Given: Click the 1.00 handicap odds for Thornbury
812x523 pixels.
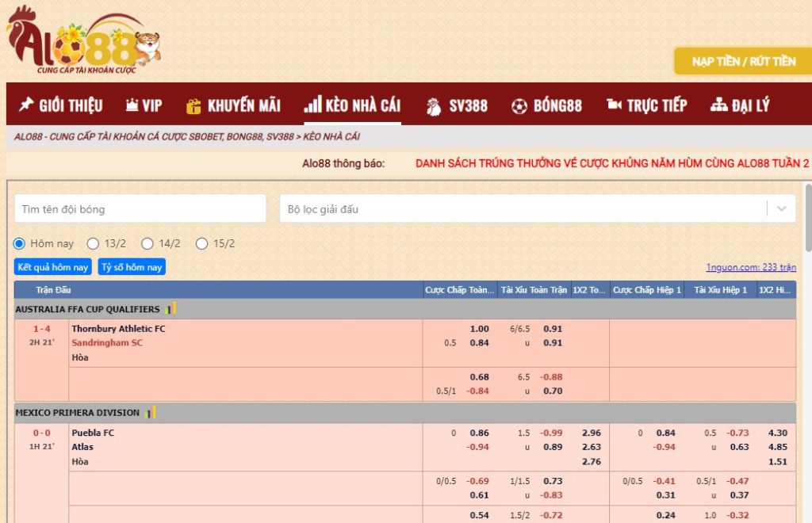Looking at the screenshot, I should (479, 329).
